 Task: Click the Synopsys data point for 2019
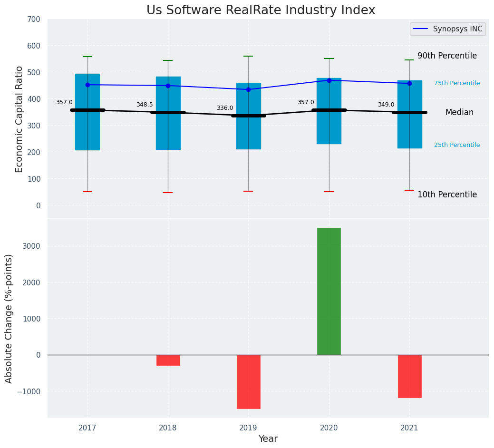point(248,89)
